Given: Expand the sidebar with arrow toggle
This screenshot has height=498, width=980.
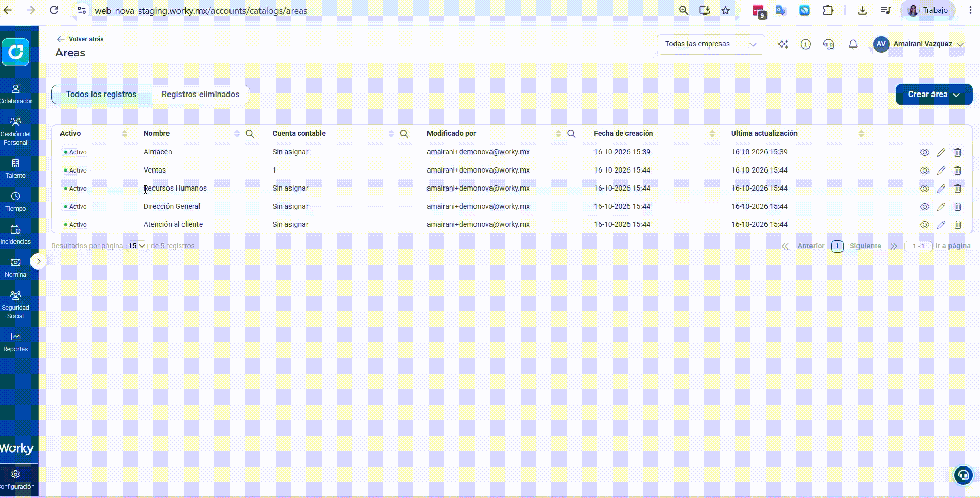Looking at the screenshot, I should coord(38,261).
